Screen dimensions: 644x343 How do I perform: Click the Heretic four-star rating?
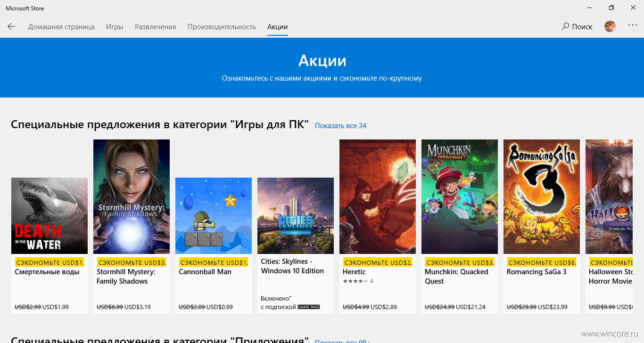click(x=355, y=281)
